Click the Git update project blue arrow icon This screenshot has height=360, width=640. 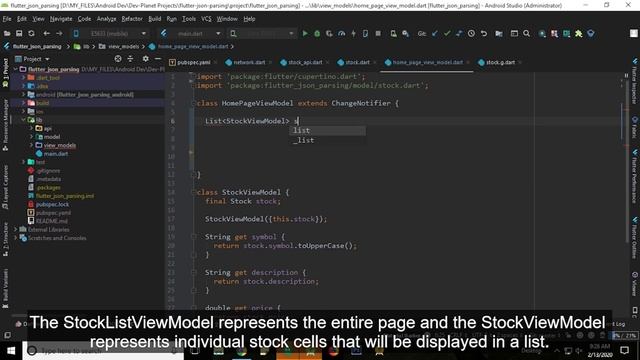435,33
